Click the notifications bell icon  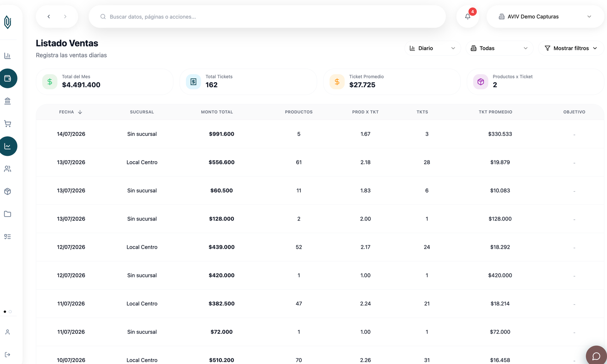point(468,16)
